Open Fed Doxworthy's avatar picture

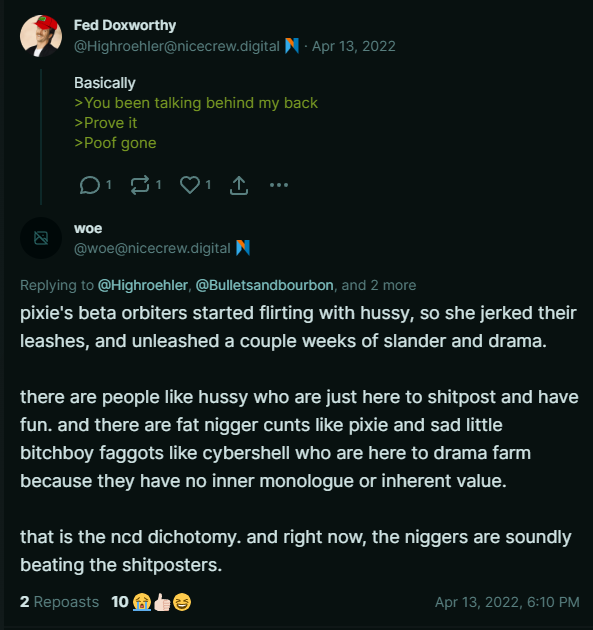click(x=41, y=35)
